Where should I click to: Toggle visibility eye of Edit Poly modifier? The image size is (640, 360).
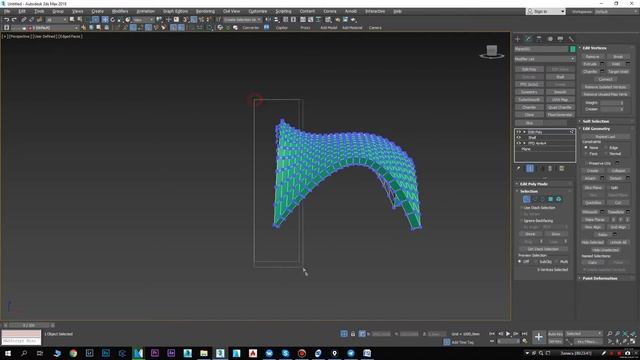point(518,132)
